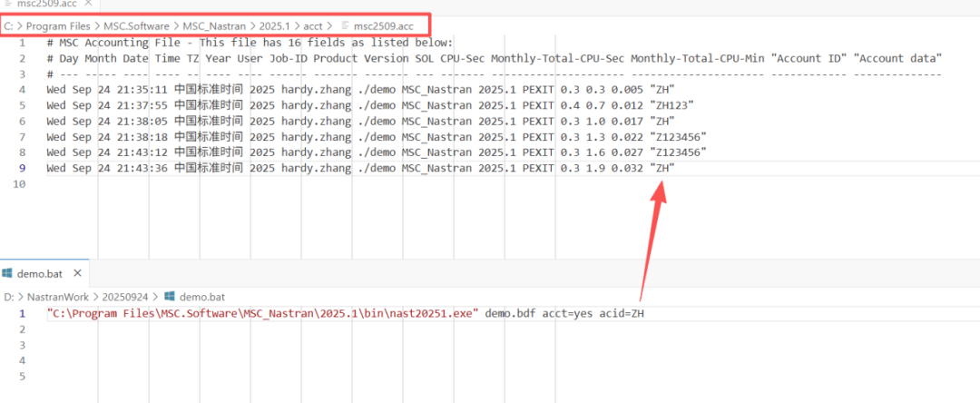Open the 2025.1 breadcrumb segment
Viewport: 980px width, 403px height.
pyautogui.click(x=274, y=26)
